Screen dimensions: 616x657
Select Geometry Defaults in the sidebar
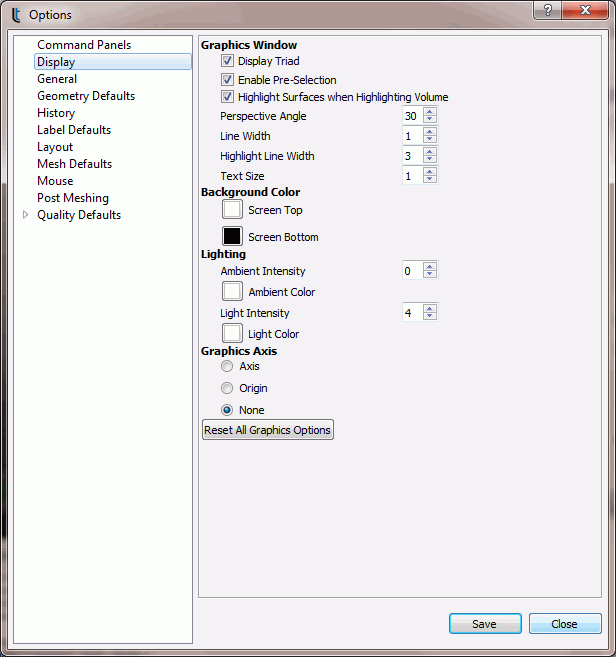pos(86,96)
